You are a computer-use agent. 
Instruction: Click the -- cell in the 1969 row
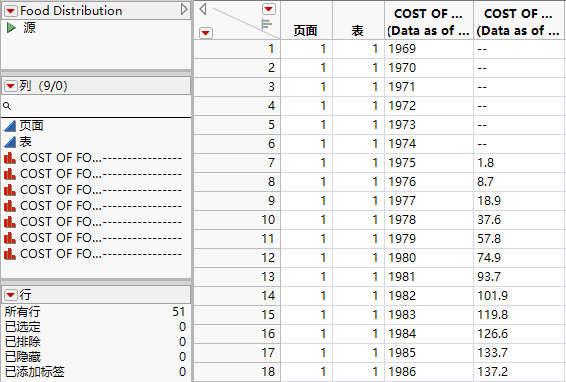click(x=519, y=49)
